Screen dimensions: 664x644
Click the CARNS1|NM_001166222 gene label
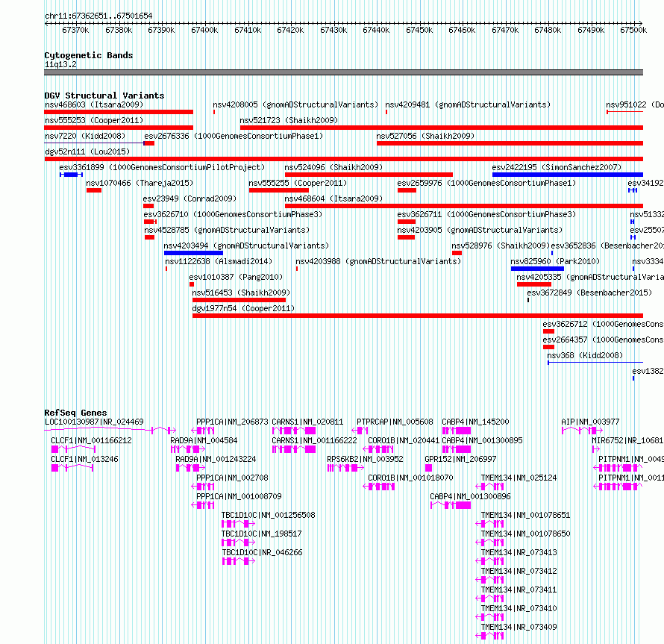314,440
